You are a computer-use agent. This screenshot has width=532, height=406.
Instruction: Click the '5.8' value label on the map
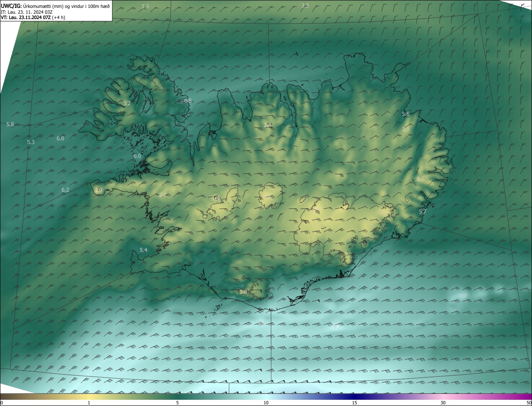point(10,124)
